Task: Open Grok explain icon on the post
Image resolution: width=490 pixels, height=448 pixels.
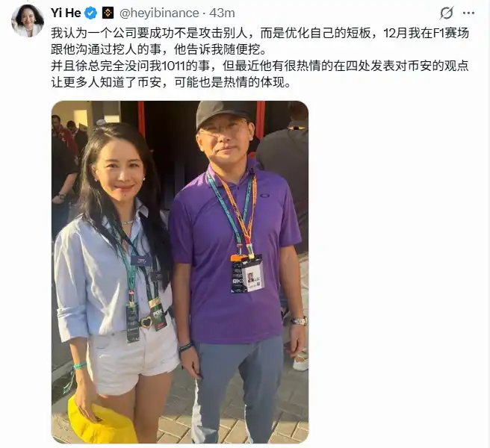Action: pyautogui.click(x=446, y=13)
